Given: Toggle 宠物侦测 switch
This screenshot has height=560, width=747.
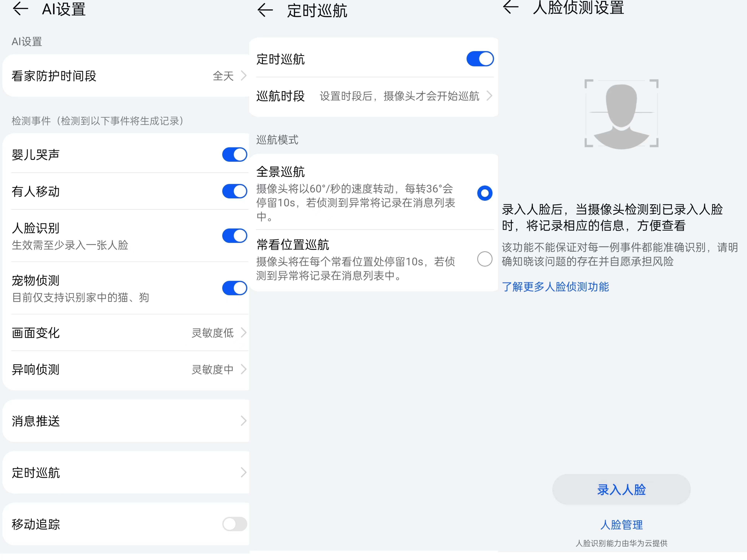Looking at the screenshot, I should pyautogui.click(x=235, y=288).
